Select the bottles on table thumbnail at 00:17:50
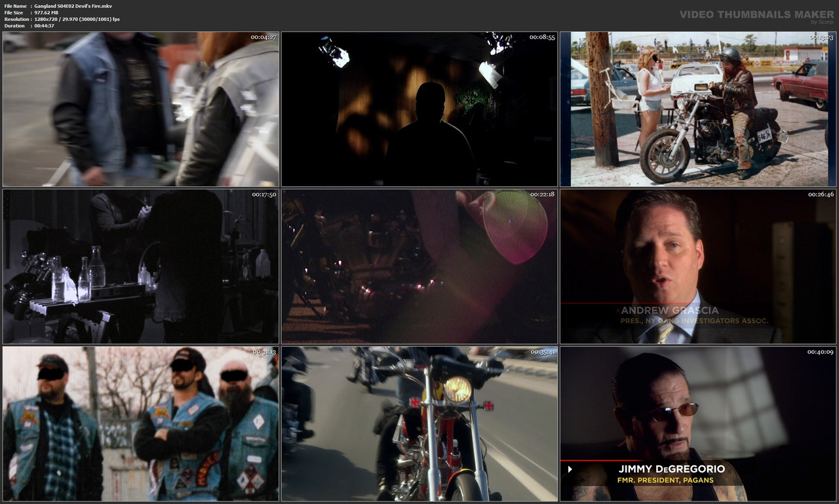 click(141, 267)
